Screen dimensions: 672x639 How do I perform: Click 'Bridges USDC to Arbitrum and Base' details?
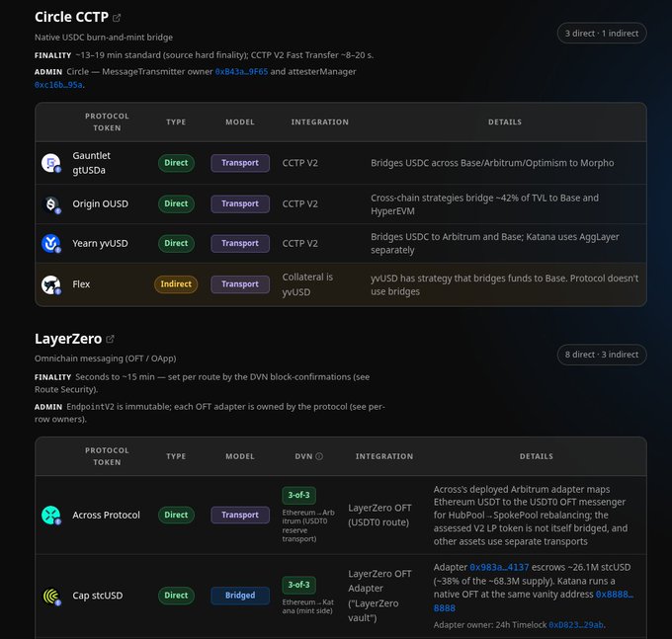[x=495, y=244]
